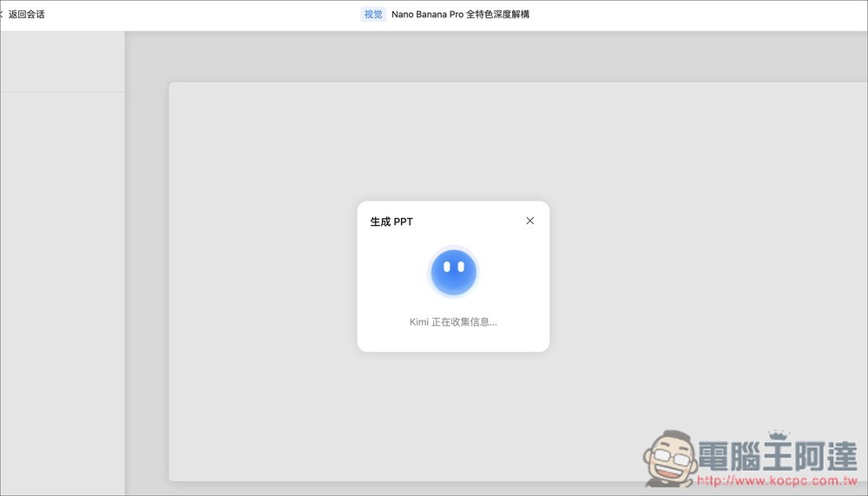Click the title Nano Banana Pro 全特色深度解構

(460, 15)
